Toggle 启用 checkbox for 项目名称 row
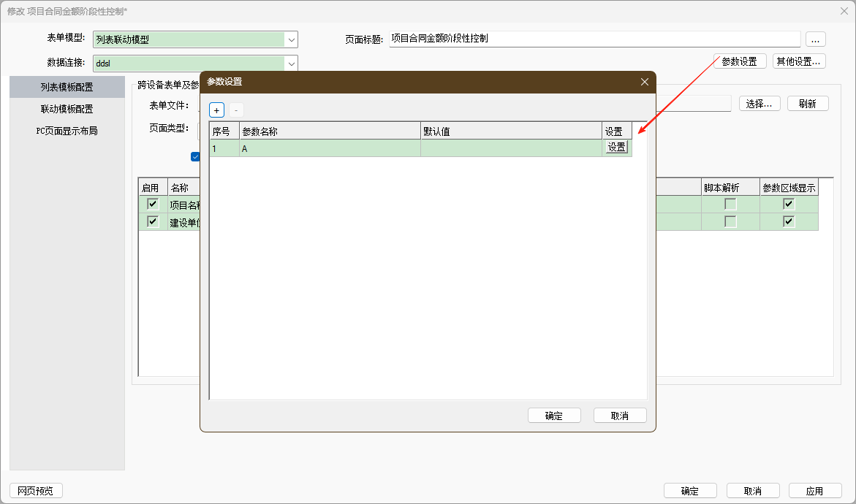Viewport: 856px width, 504px height. coord(153,205)
